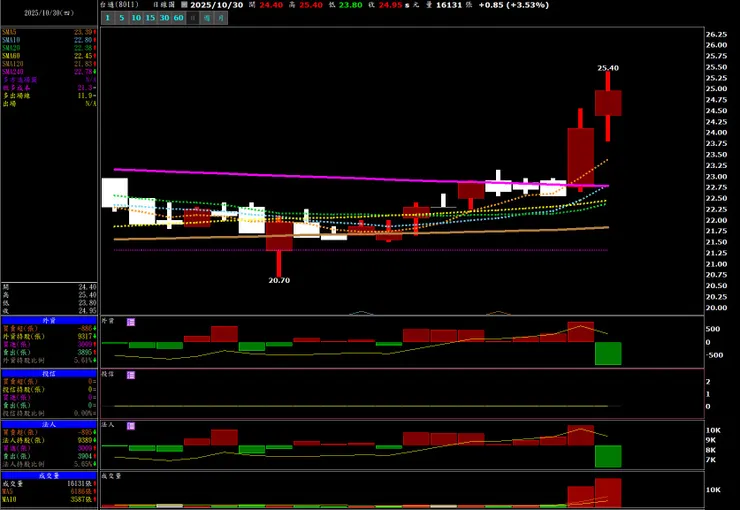740x510 pixels.
Task: Click the 法人持股(張) row showing 9389
Action: click(49, 440)
